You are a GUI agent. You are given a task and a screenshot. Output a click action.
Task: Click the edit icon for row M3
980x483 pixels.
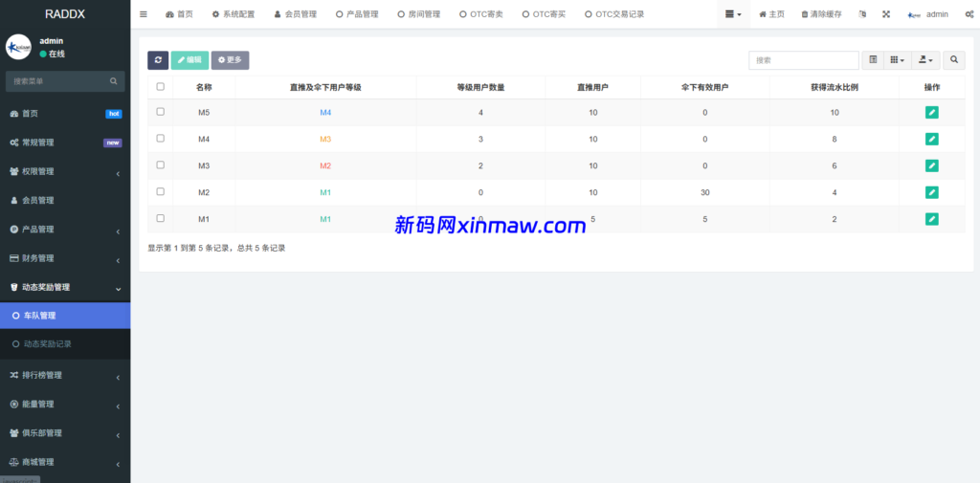(x=932, y=165)
